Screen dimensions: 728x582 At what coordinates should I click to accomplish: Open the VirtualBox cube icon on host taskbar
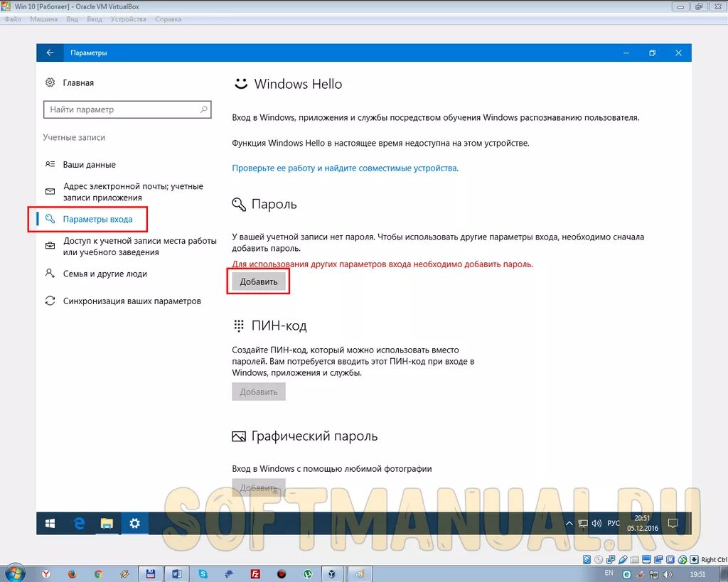(x=332, y=574)
